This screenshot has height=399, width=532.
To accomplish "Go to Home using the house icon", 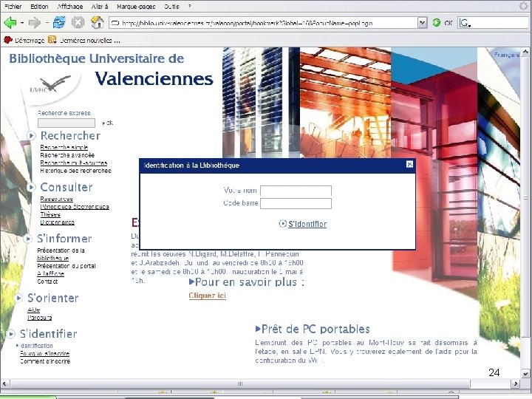I will point(98,22).
